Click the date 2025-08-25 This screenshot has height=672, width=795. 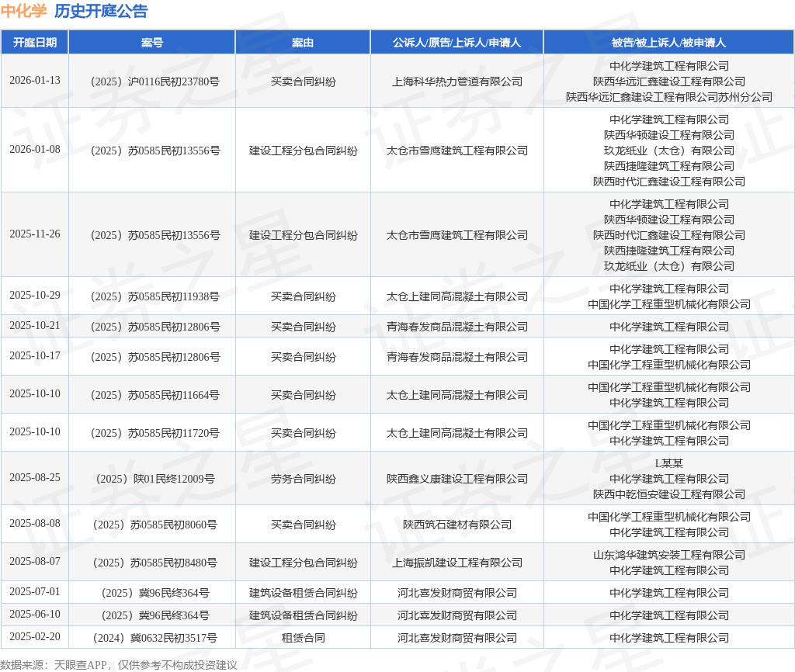pyautogui.click(x=34, y=477)
